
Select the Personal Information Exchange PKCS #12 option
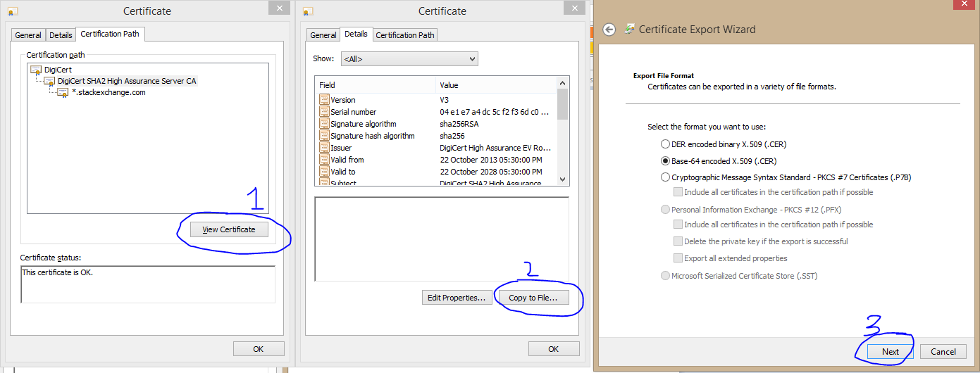[665, 210]
